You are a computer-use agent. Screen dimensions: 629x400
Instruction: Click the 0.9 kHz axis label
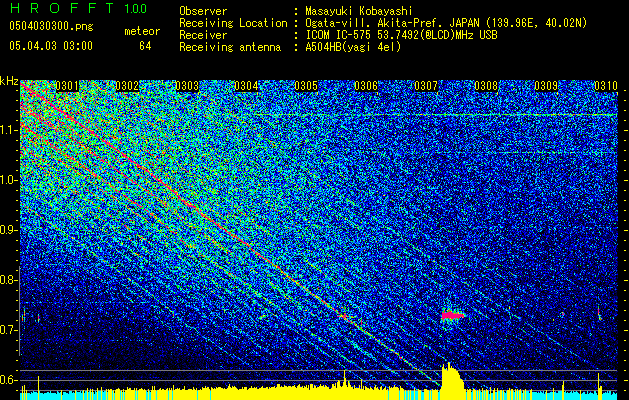point(8,230)
